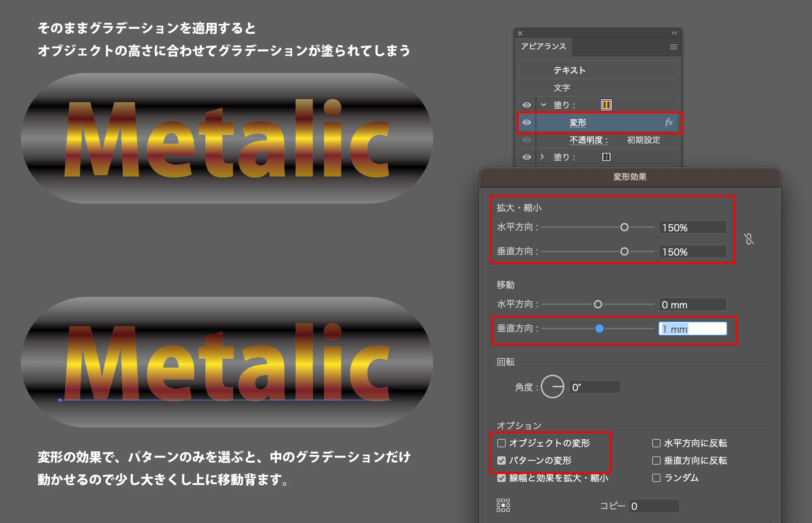Collapse the first 塗り fill row
This screenshot has width=812, height=523.
coord(544,105)
